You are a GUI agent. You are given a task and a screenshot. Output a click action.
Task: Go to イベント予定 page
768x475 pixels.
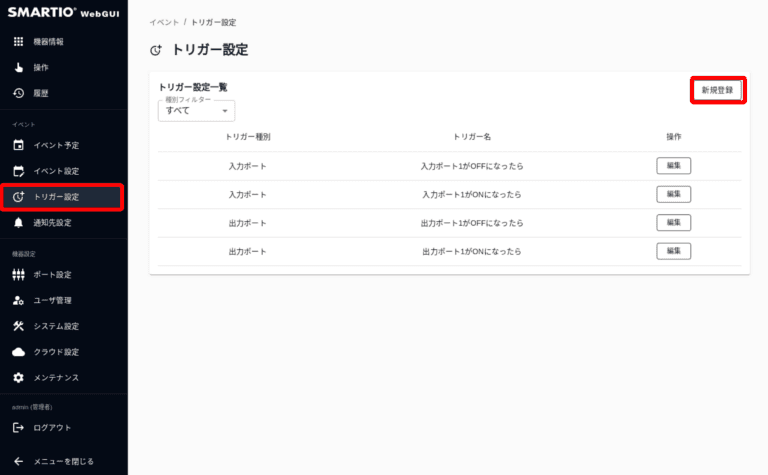(x=64, y=145)
